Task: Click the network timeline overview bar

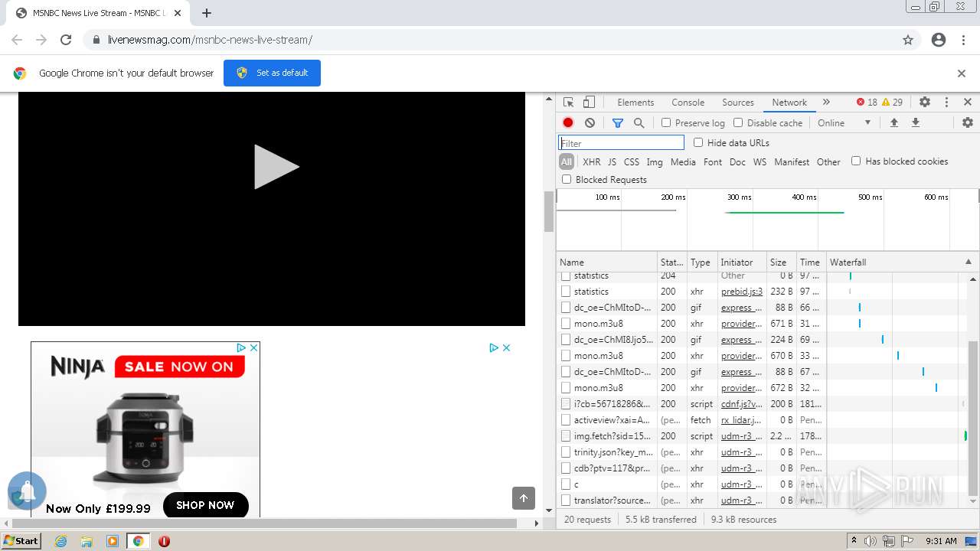Action: (768, 220)
